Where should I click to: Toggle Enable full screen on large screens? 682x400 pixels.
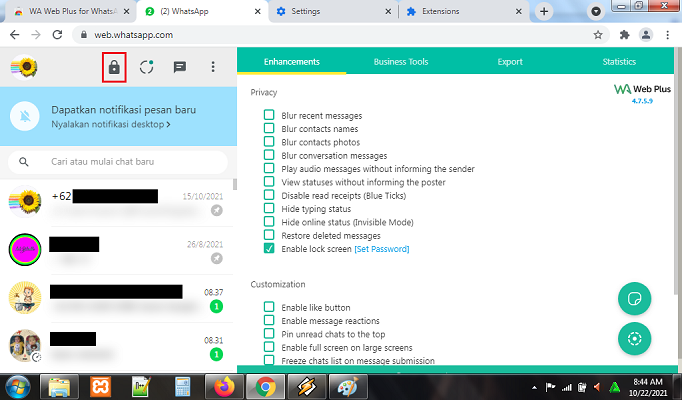coord(269,347)
